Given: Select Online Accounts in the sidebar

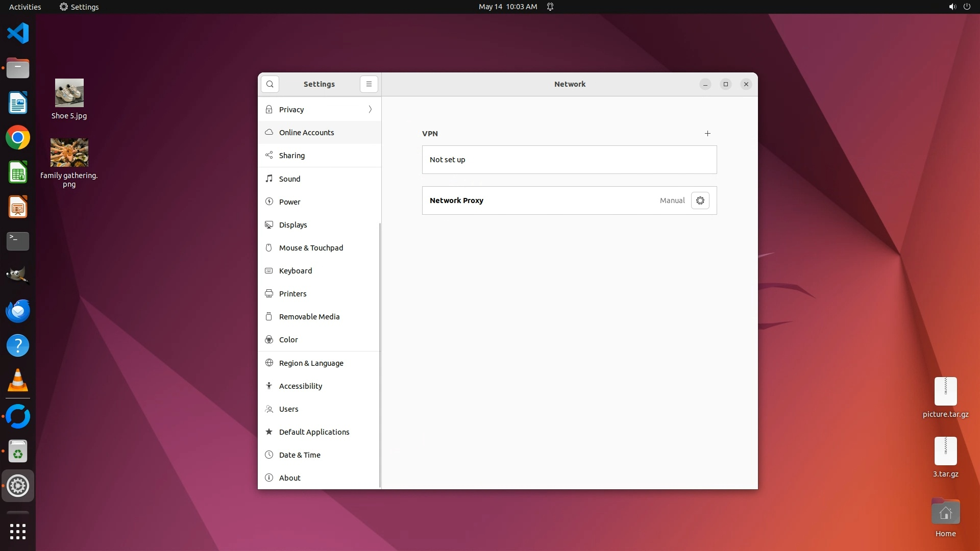Looking at the screenshot, I should [x=306, y=133].
